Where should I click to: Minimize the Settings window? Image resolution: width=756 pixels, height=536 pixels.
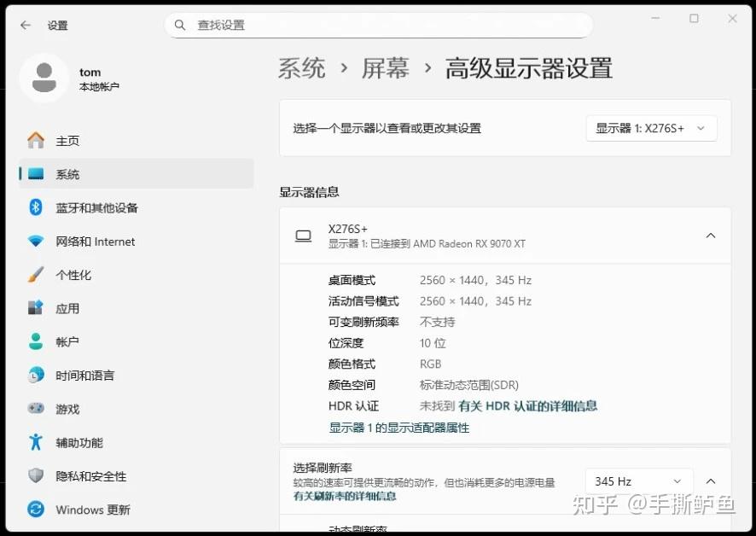click(655, 18)
